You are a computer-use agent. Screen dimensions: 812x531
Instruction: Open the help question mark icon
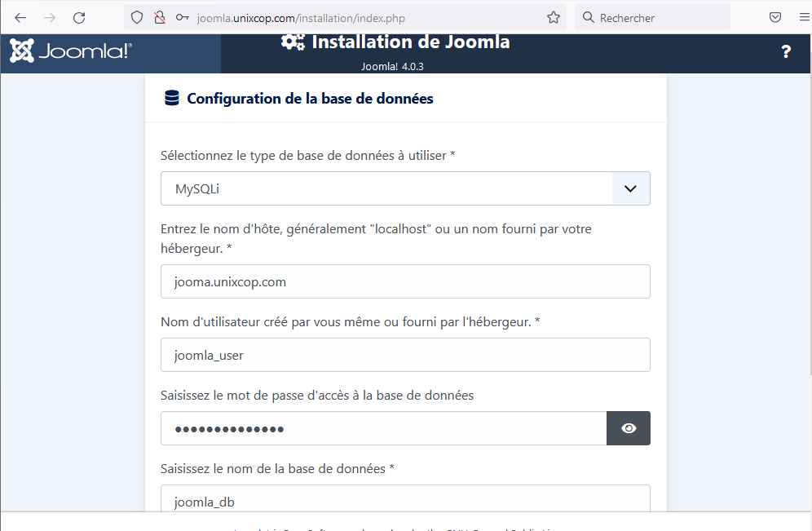tap(786, 51)
